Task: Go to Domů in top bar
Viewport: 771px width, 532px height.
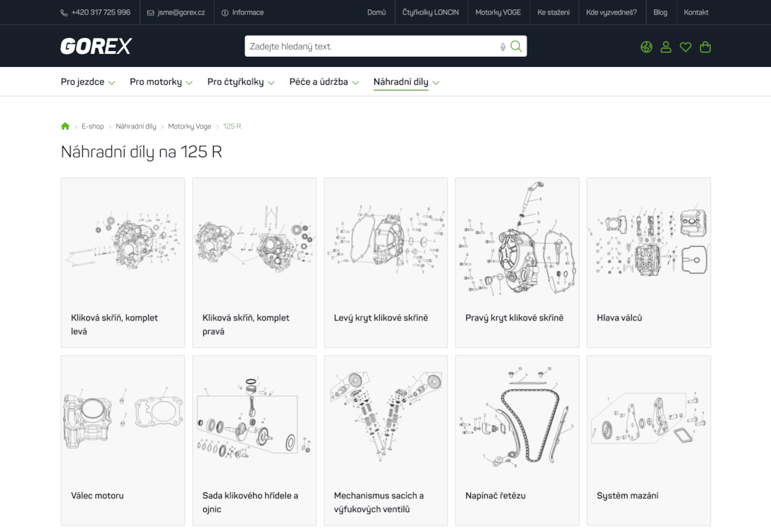Action: click(x=376, y=13)
